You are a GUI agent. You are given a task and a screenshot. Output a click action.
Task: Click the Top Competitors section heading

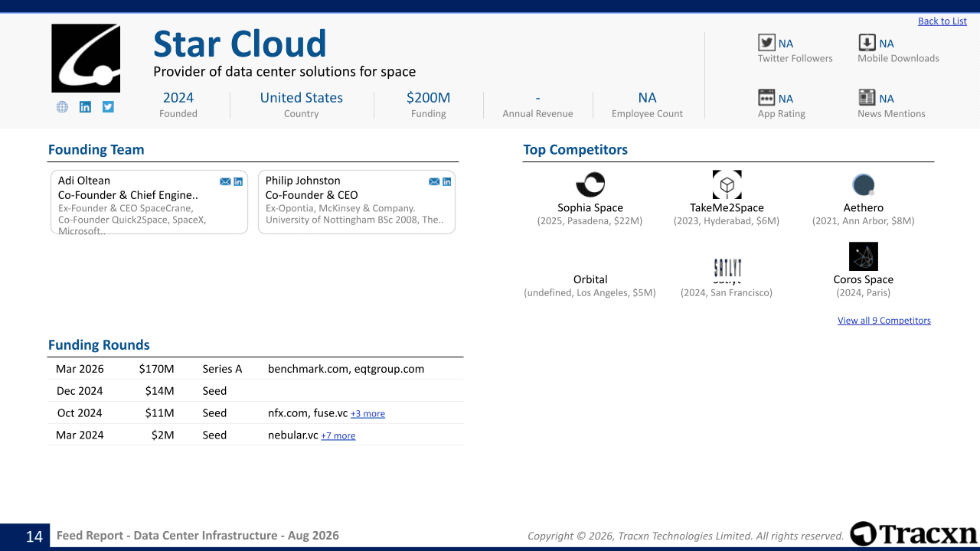(576, 150)
